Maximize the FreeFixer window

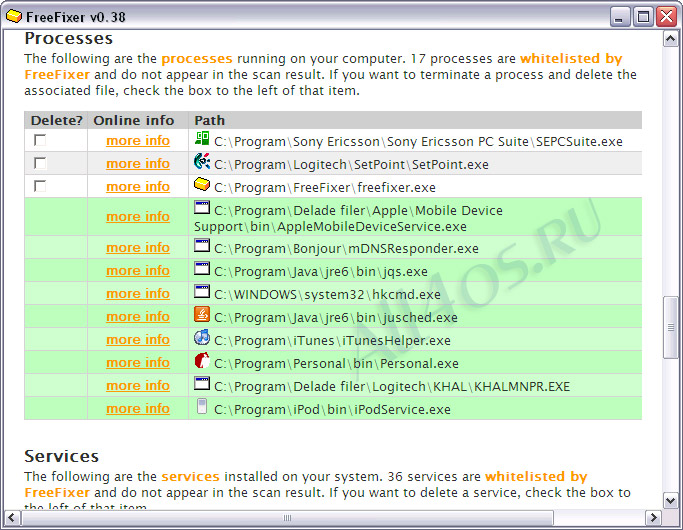click(643, 17)
